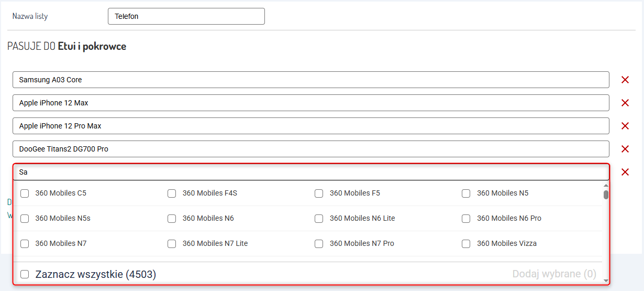Click the Dodaj wybrane (0) button
This screenshot has width=644, height=291.
554,274
